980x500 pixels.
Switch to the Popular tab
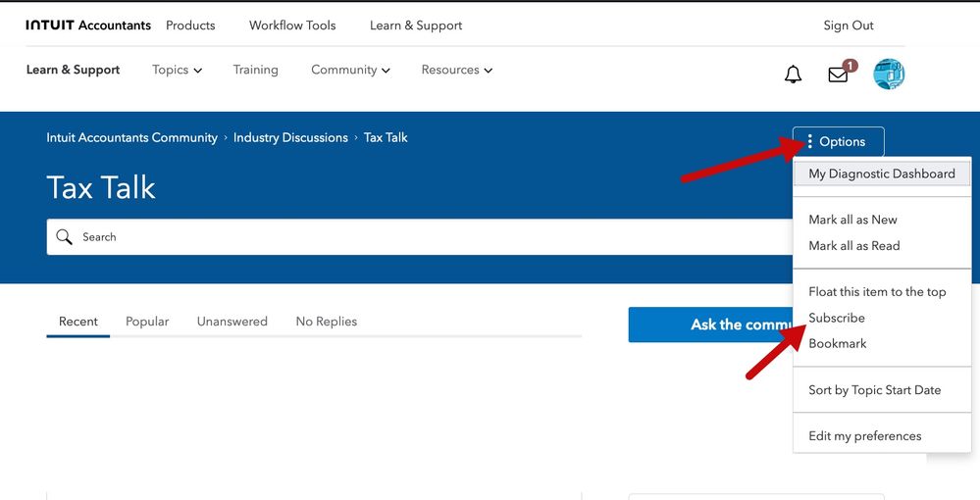147,322
